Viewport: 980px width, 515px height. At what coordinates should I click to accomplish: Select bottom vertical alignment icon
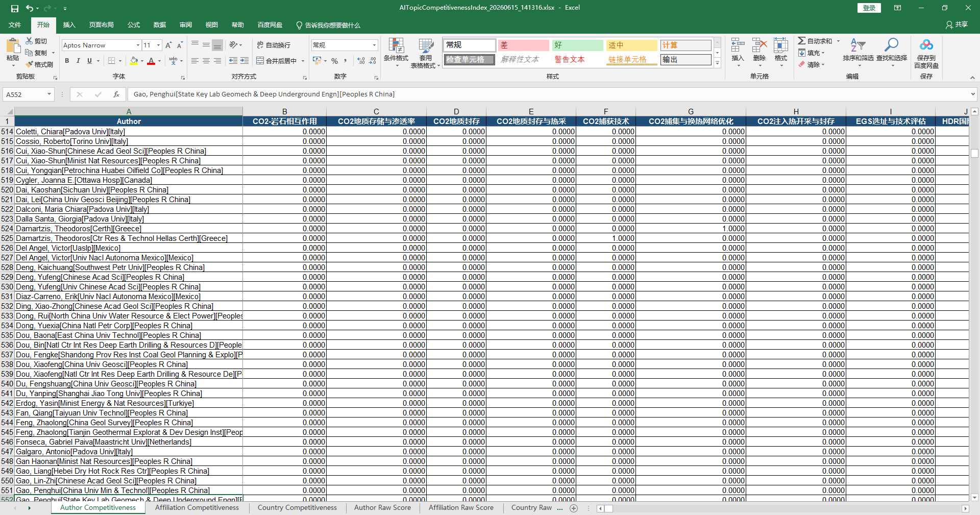217,45
